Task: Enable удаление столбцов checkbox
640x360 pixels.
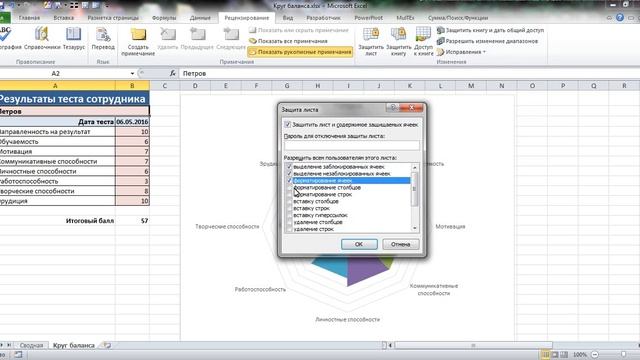Action: (x=289, y=222)
